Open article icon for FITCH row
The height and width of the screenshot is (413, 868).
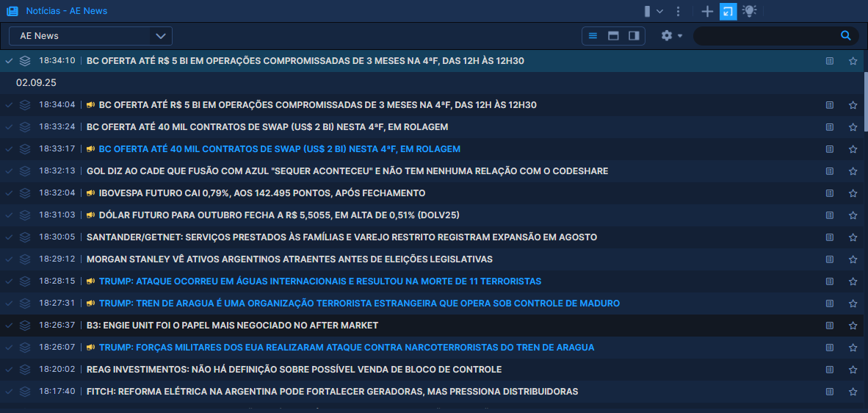[829, 392]
